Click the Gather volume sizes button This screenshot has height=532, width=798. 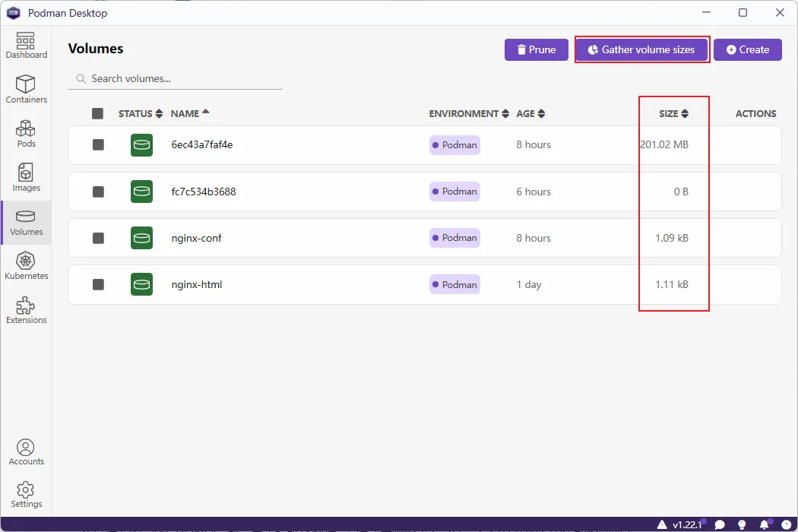tap(641, 49)
